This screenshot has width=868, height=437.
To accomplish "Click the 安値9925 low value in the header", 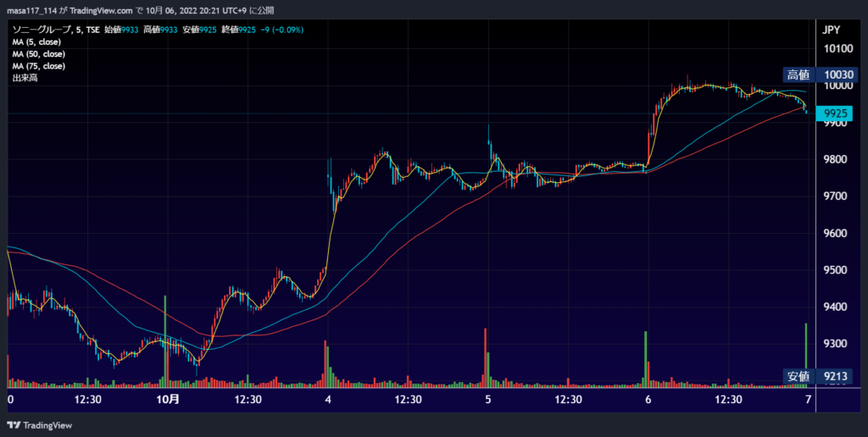I will pyautogui.click(x=200, y=30).
